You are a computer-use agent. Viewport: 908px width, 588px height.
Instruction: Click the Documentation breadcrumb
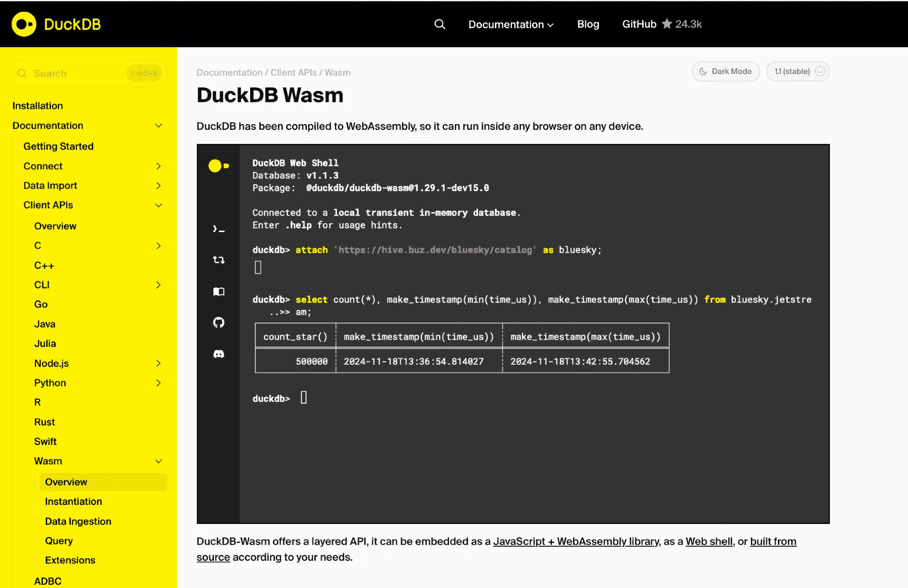click(x=229, y=73)
